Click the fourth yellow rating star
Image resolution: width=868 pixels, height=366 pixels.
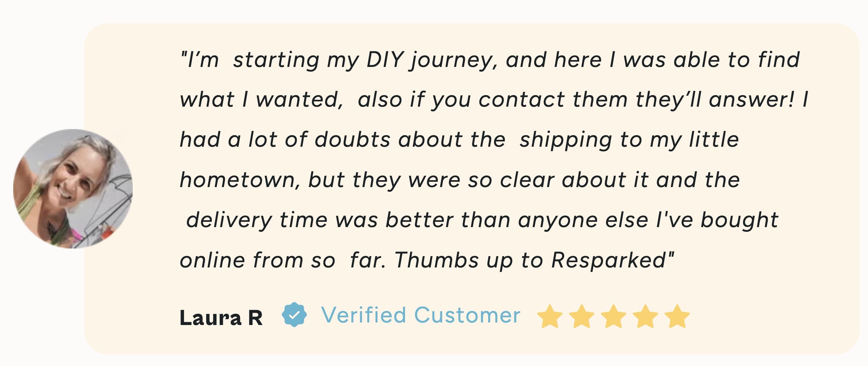tap(645, 316)
